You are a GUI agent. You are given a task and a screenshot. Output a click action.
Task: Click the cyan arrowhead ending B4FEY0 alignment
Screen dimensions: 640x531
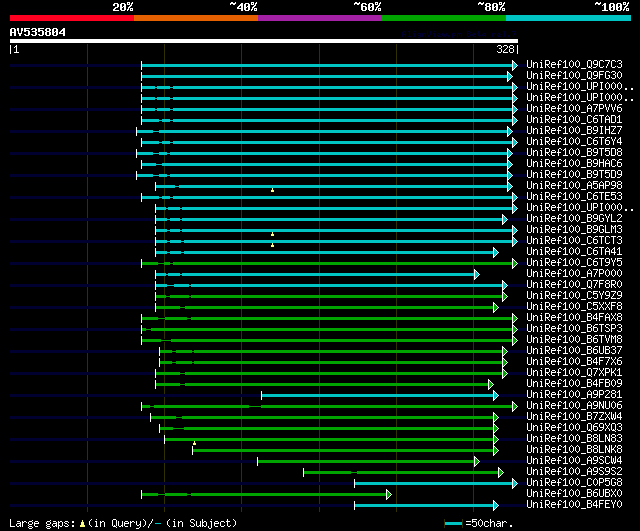tap(496, 506)
